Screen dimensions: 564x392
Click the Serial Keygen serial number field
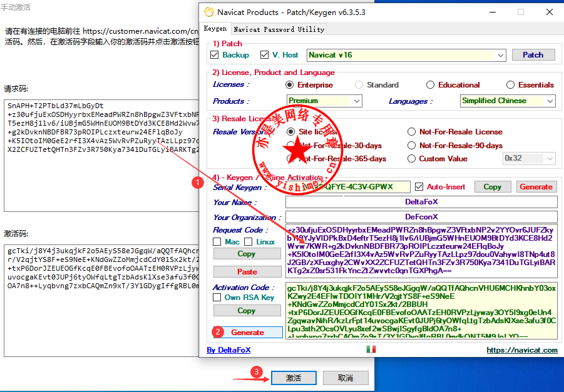coord(347,187)
